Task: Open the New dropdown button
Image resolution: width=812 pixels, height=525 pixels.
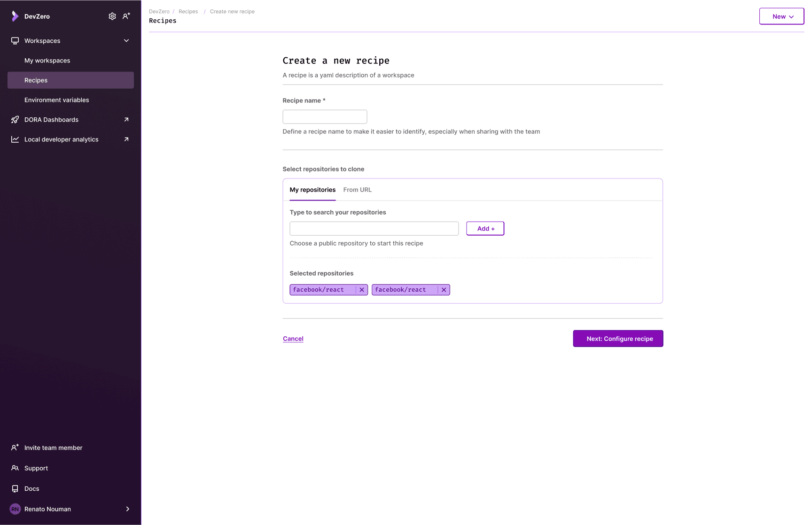Action: click(781, 16)
